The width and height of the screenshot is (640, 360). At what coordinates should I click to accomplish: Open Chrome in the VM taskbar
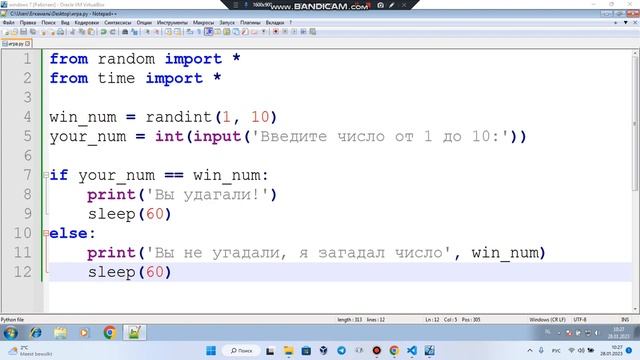tap(109, 333)
